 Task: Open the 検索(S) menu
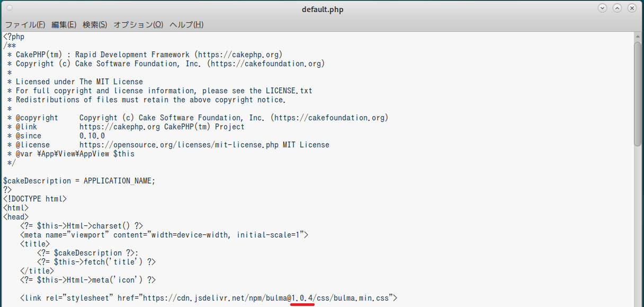(95, 24)
